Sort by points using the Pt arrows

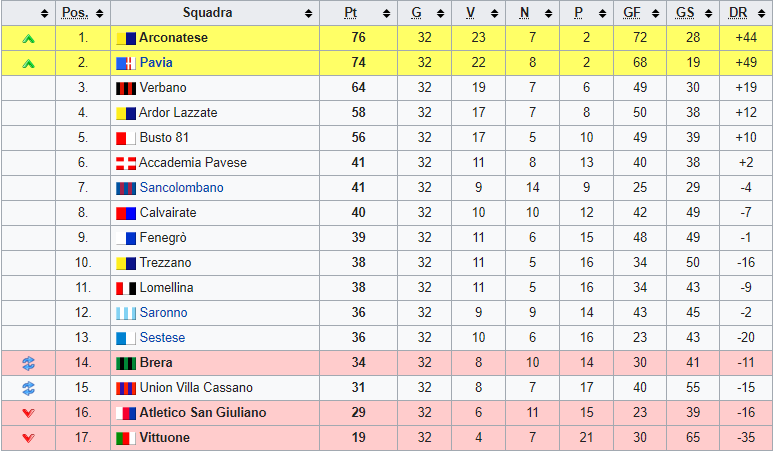click(387, 13)
